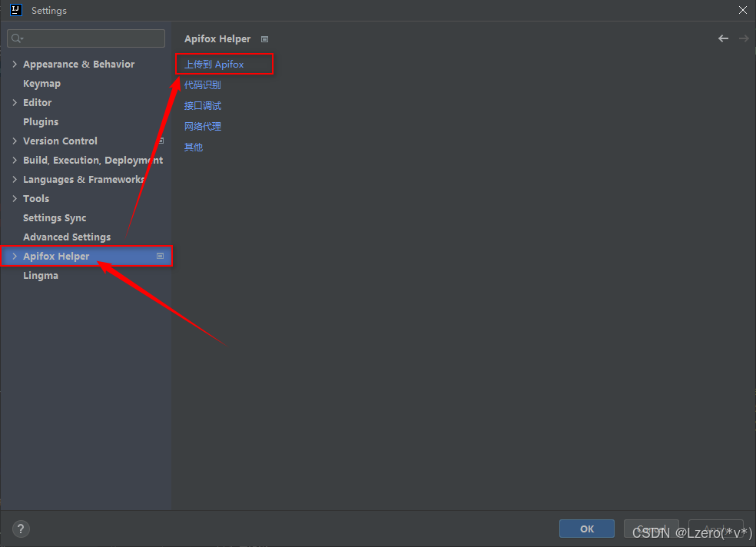The height and width of the screenshot is (547, 756).
Task: Select Keymap from the sidebar
Action: click(41, 83)
